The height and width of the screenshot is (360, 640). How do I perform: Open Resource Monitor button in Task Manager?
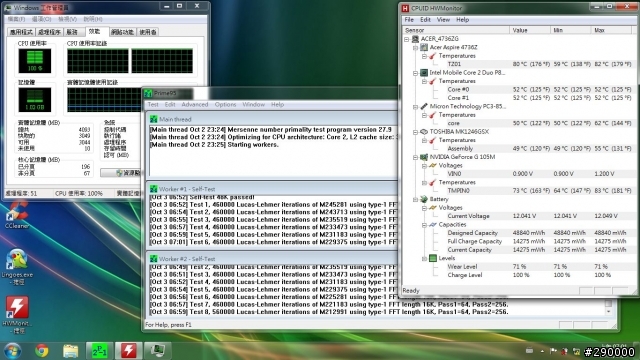[x=122, y=173]
